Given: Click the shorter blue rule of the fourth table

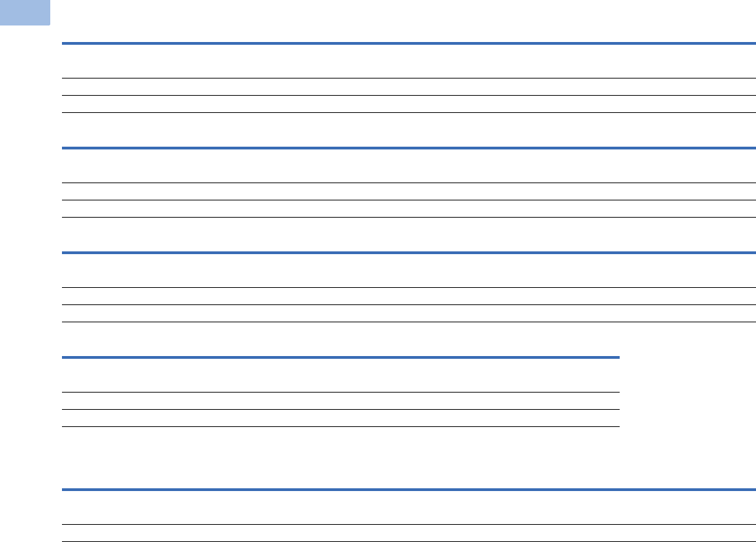Looking at the screenshot, I should click(341, 357).
